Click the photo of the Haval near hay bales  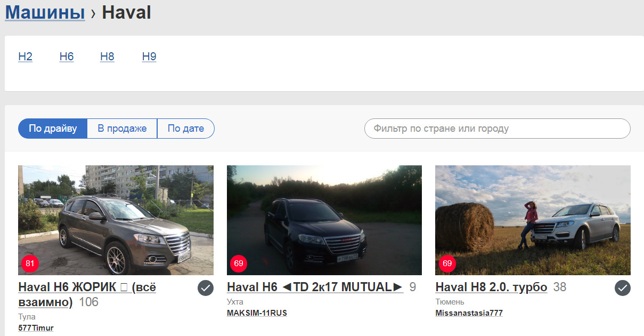[533, 220]
